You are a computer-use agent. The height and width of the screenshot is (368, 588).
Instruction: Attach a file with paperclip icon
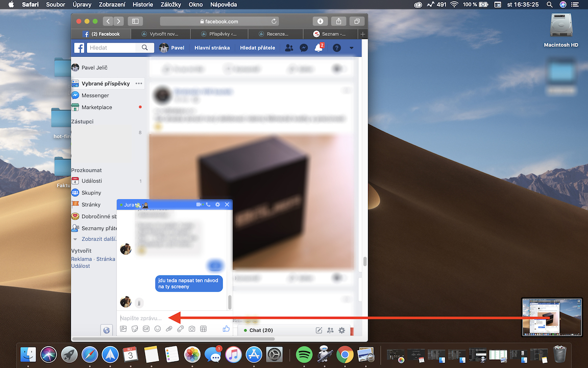169,329
